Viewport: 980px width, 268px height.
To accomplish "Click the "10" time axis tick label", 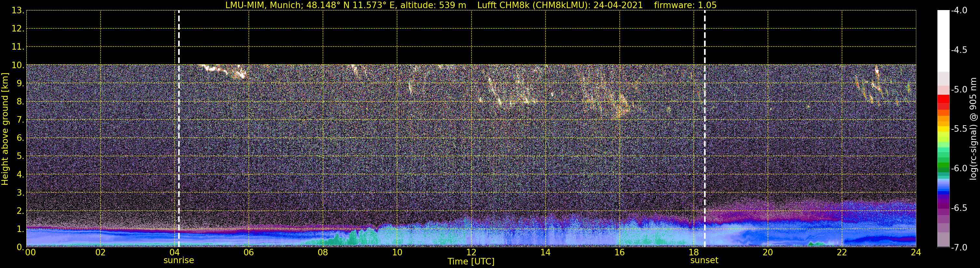I will click(x=397, y=252).
